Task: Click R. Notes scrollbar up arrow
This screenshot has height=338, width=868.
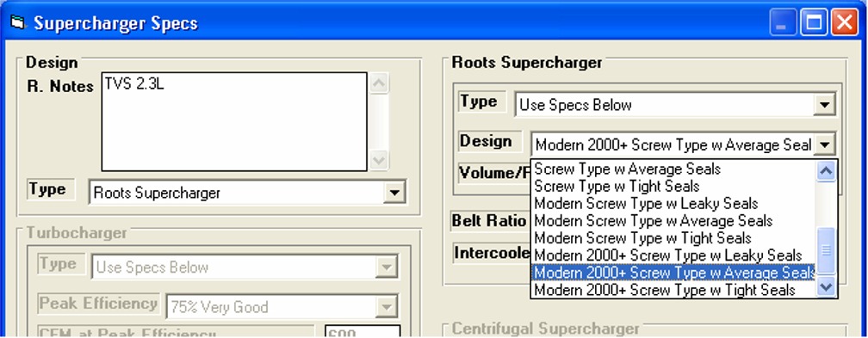Action: pos(379,83)
